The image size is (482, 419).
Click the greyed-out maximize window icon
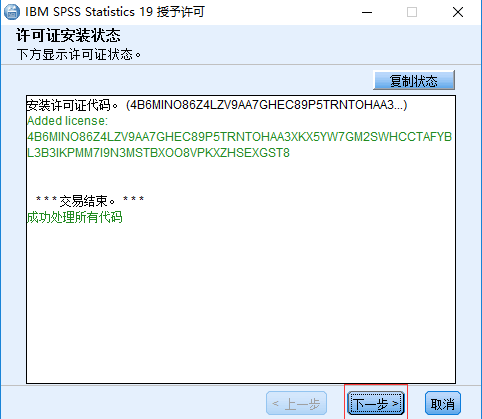tap(412, 12)
